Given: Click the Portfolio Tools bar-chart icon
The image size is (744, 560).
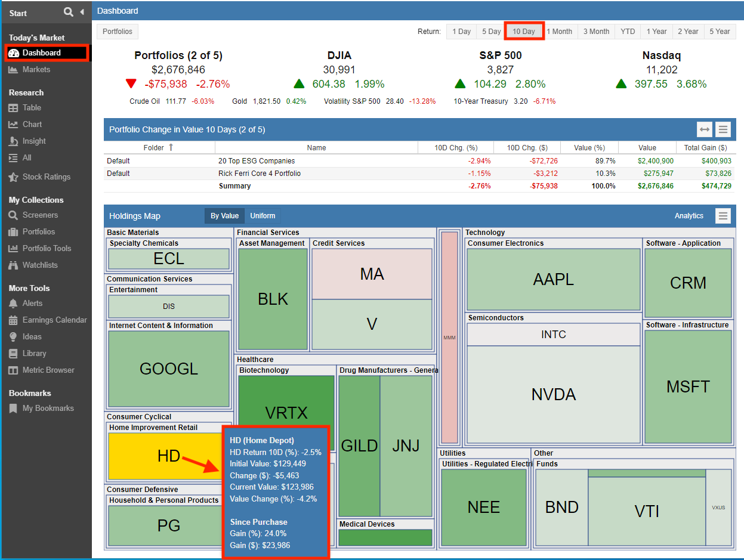Looking at the screenshot, I should coord(13,249).
